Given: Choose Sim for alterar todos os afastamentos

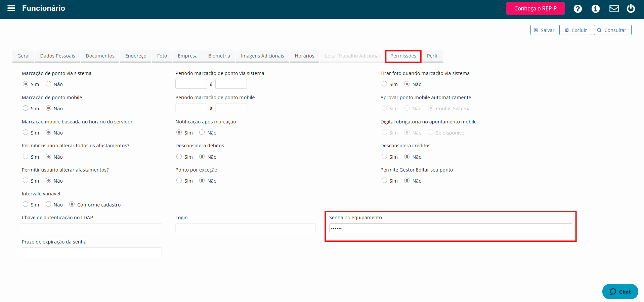Looking at the screenshot, I should (x=26, y=157).
